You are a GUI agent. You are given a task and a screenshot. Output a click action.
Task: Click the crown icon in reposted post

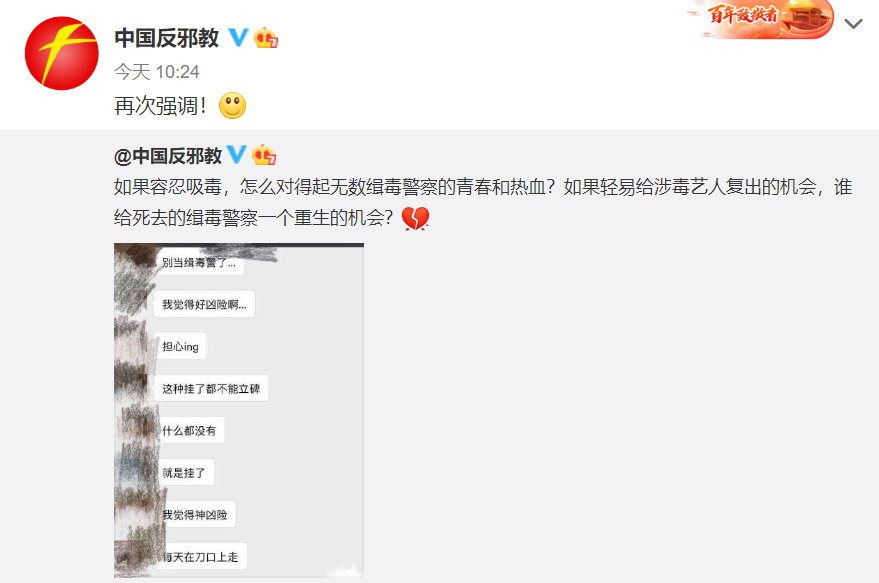tap(263, 155)
